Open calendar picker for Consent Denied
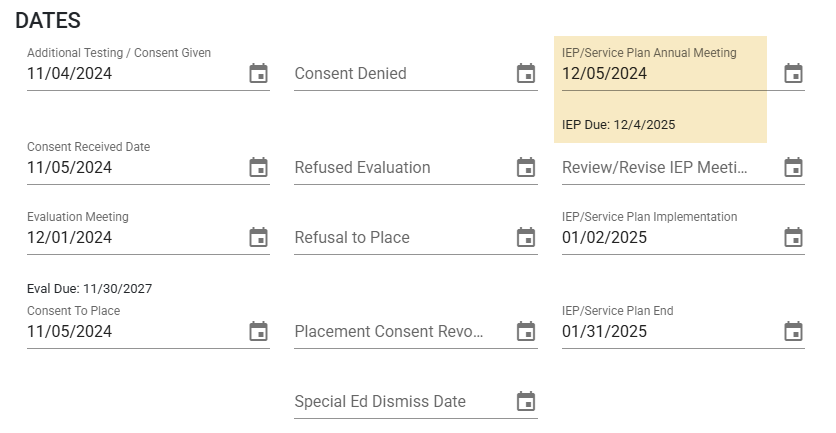This screenshot has height=433, width=836. click(x=526, y=74)
